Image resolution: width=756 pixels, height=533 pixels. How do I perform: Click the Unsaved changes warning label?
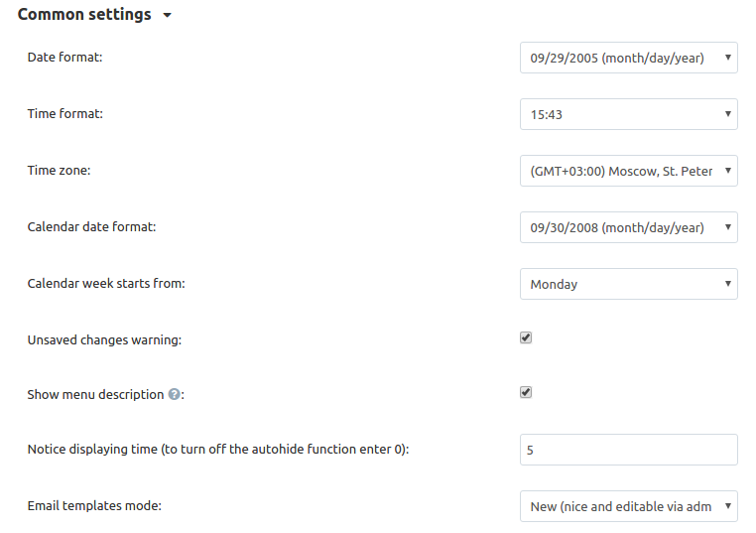104,340
